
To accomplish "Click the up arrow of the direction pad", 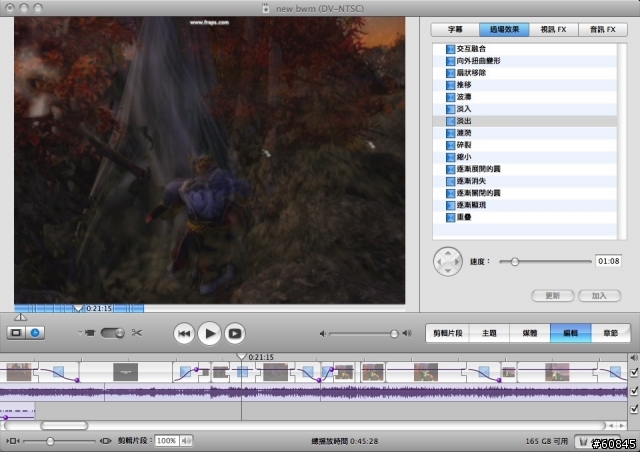I will click(448, 254).
